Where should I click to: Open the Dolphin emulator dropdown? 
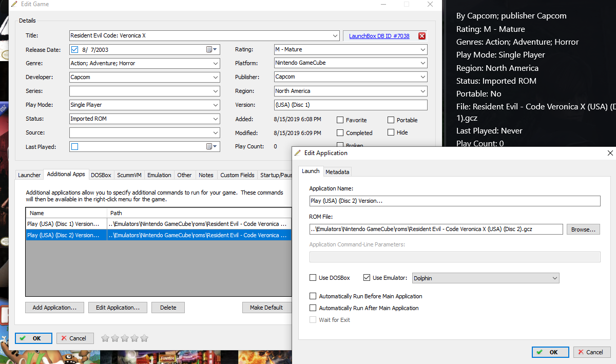[555, 278]
